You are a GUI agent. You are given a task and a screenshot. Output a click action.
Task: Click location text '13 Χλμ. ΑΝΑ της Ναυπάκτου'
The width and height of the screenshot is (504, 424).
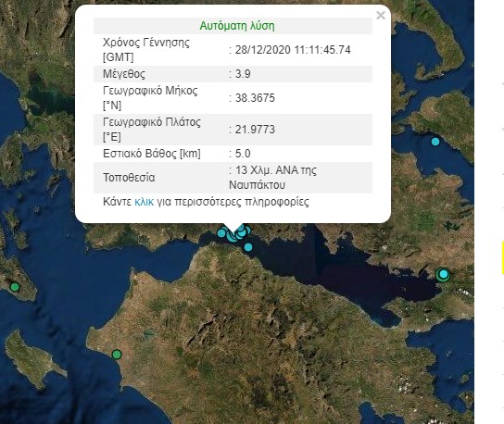273,178
